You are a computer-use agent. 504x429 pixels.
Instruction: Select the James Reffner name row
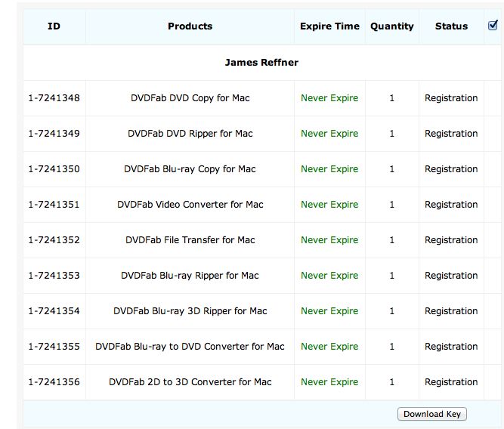[261, 62]
